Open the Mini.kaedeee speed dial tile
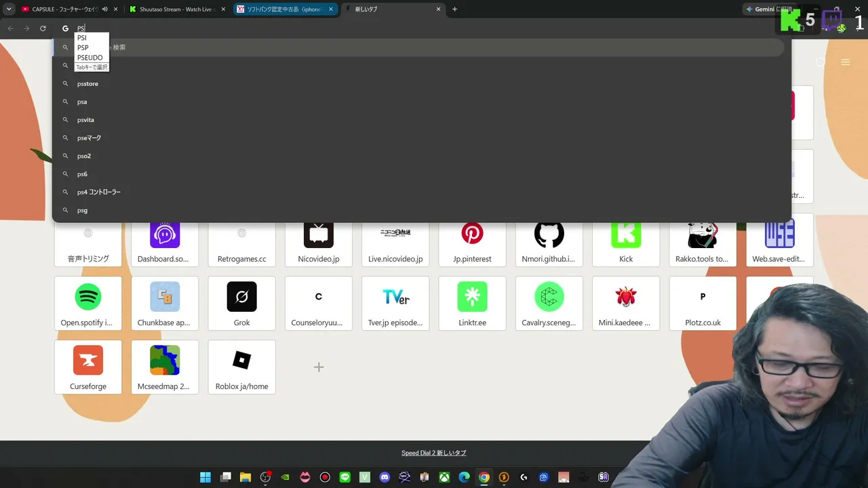868x488 pixels. tap(626, 303)
